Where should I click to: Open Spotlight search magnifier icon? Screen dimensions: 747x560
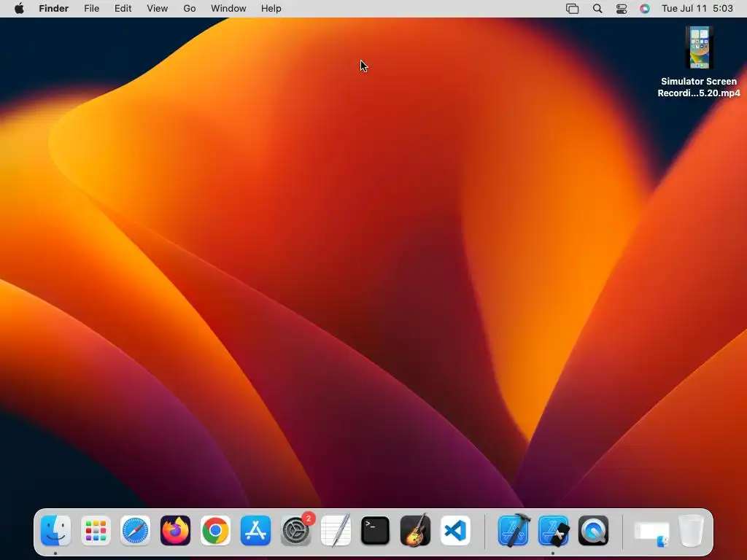597,9
